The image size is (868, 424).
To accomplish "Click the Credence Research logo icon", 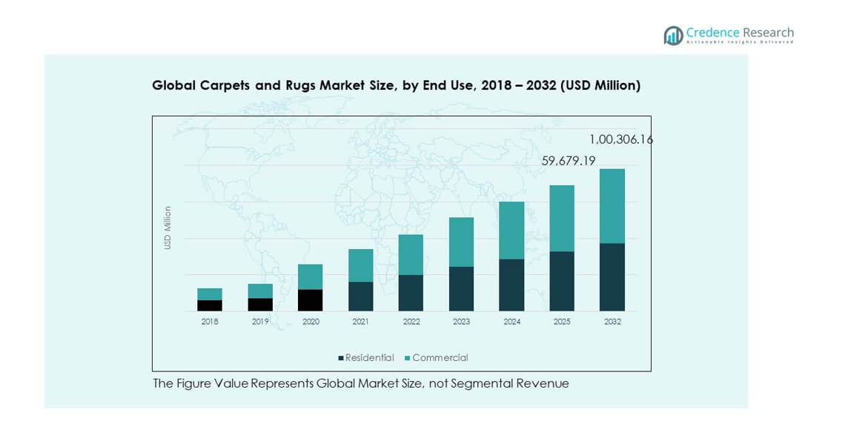I will pos(673,35).
